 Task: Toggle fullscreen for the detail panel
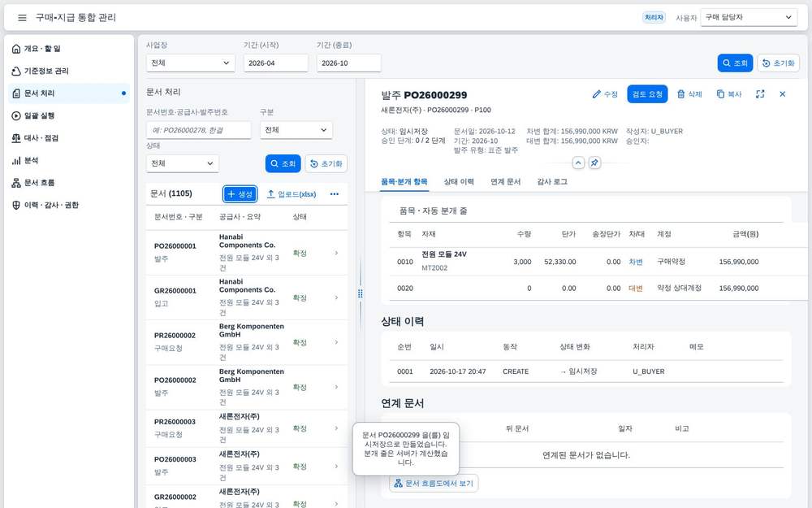click(x=760, y=93)
